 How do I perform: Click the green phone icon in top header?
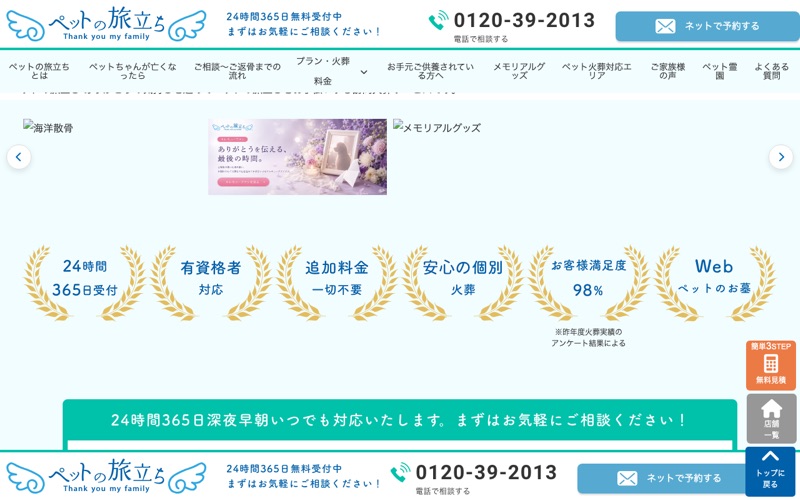(438, 20)
